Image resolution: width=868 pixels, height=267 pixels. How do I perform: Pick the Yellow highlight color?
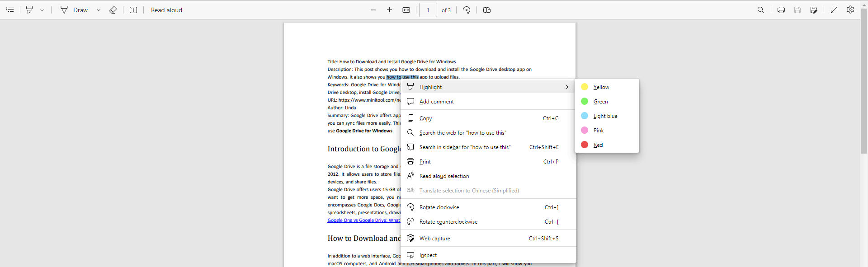(607, 87)
